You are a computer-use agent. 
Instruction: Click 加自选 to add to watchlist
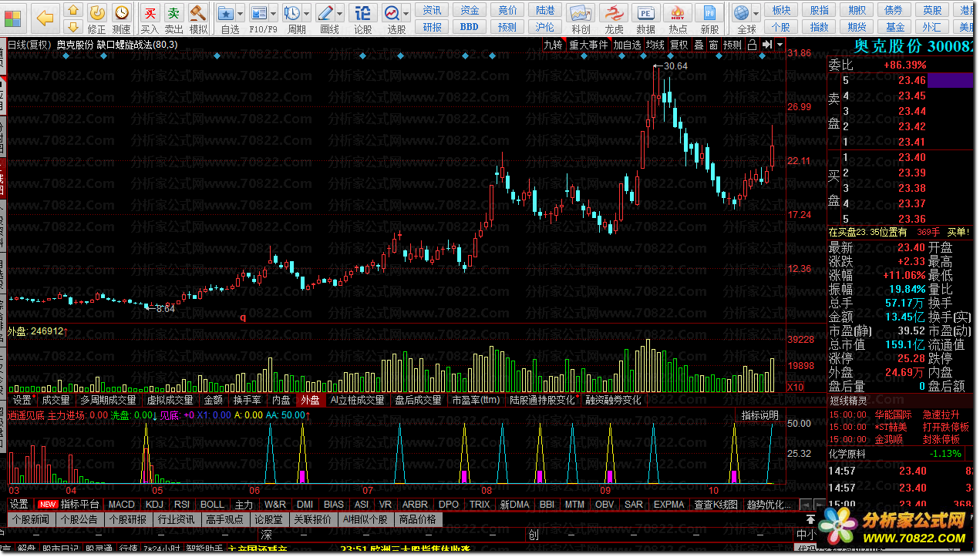627,45
